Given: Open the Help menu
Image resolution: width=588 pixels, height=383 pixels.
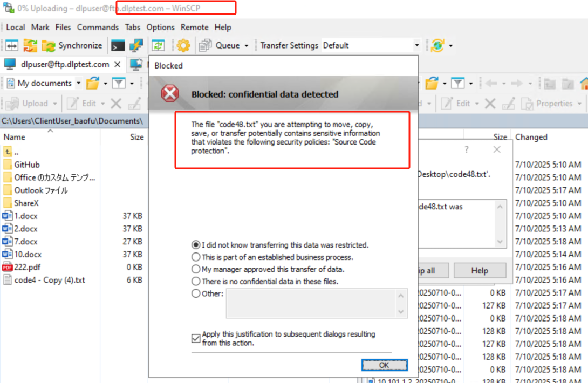Looking at the screenshot, I should (x=223, y=28).
